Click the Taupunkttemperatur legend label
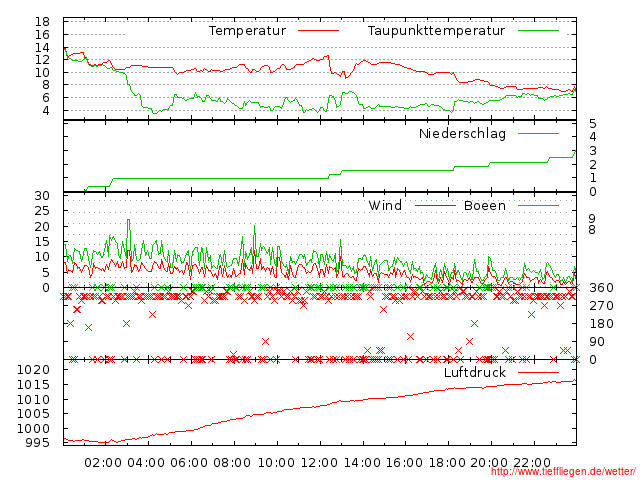Screen dimensions: 640x480 436,31
